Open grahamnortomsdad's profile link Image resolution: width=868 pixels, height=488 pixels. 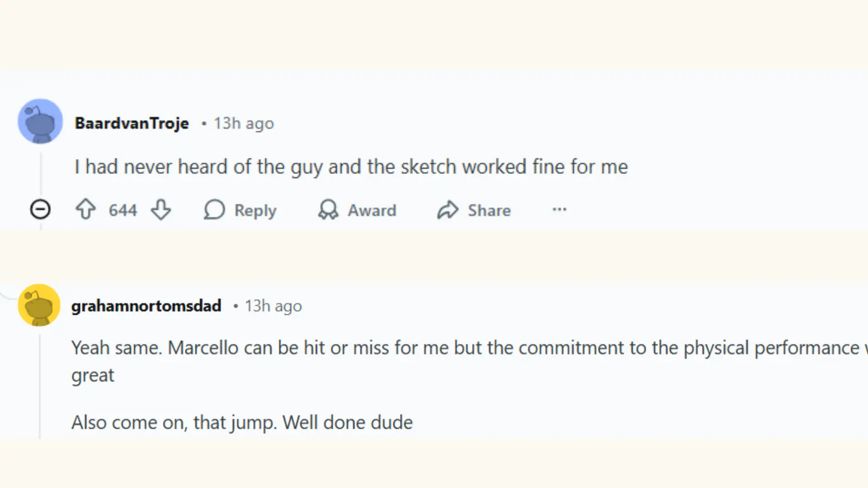point(146,305)
